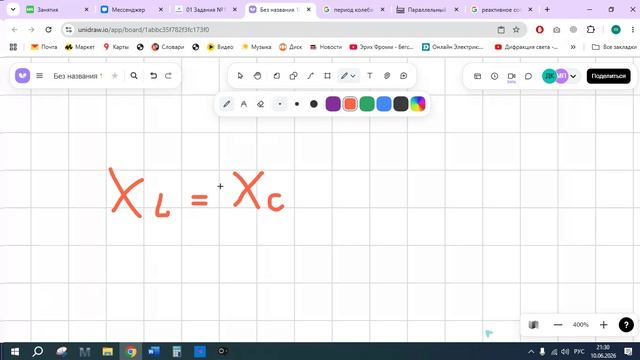Pick the dark gray color swatch
This screenshot has width=640, height=360.
tap(401, 104)
